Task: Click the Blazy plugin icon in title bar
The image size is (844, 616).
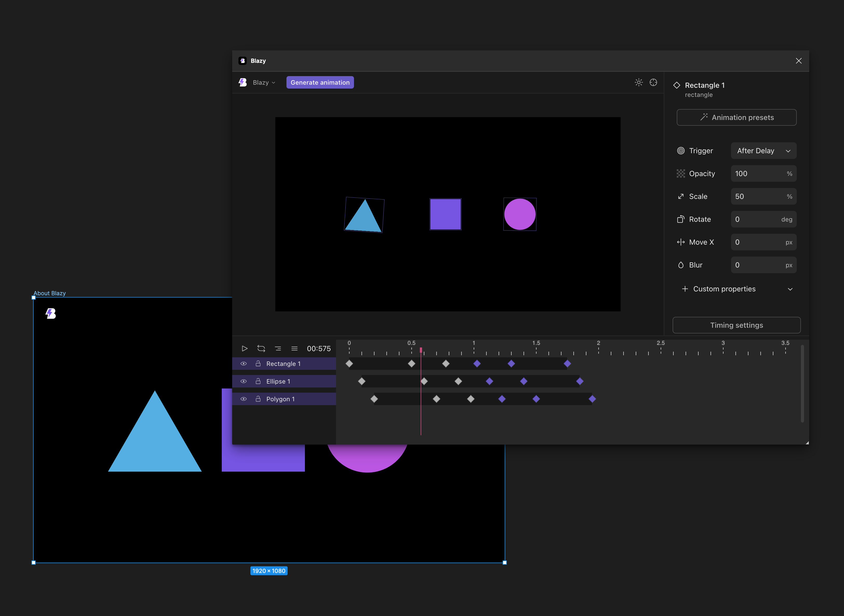Action: click(243, 61)
